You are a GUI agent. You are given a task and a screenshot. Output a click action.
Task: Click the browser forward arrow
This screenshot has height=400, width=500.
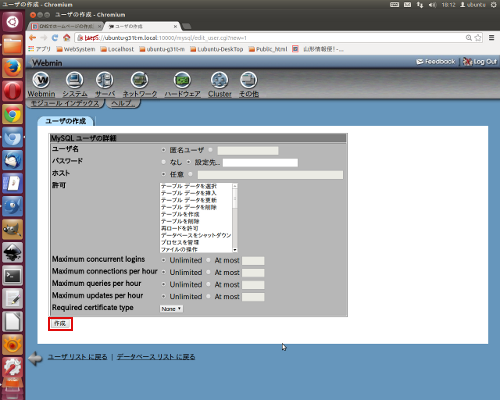pos(44,38)
